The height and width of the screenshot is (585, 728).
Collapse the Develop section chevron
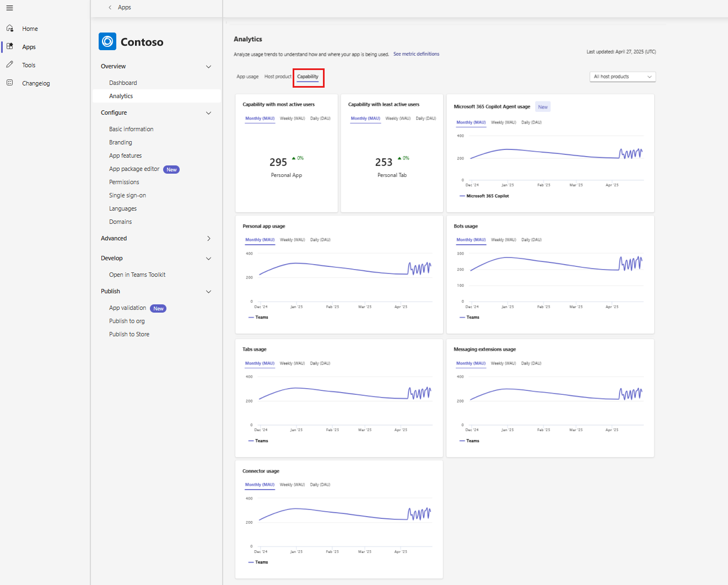coord(208,259)
